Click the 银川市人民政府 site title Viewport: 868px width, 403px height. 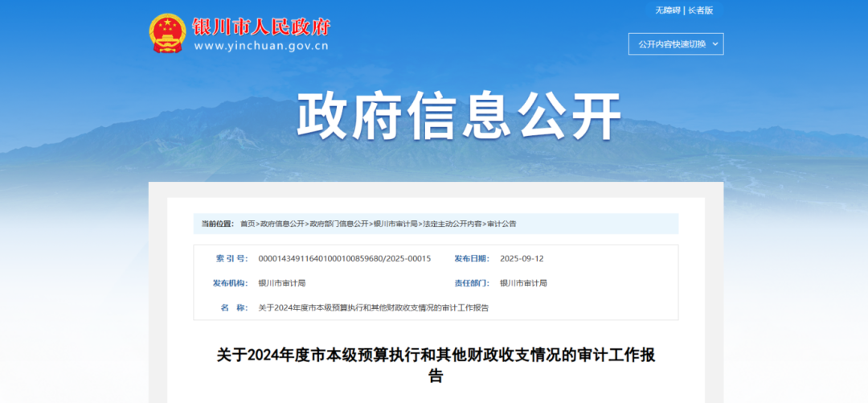(261, 27)
